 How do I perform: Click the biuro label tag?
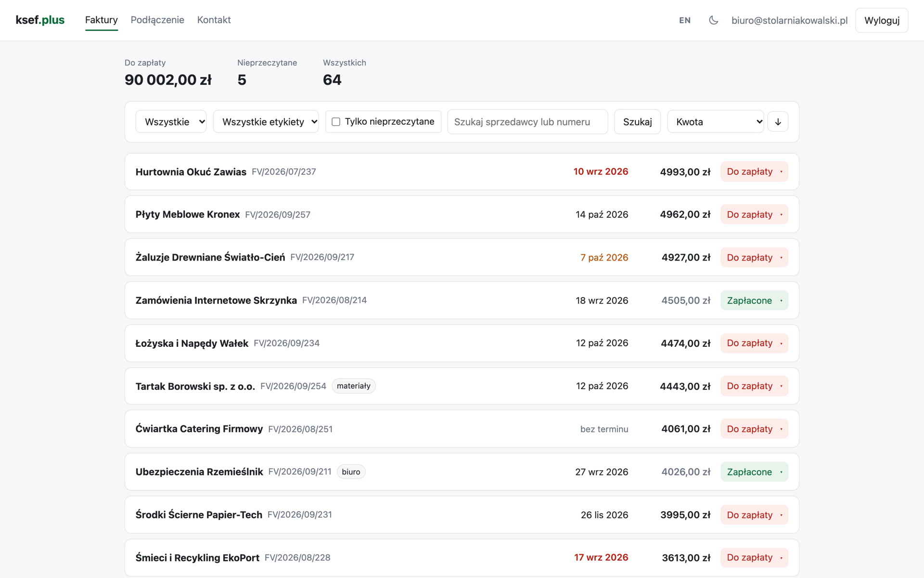(x=351, y=472)
